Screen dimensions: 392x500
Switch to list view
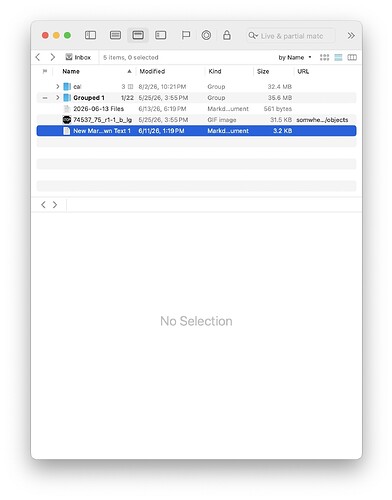pos(338,58)
